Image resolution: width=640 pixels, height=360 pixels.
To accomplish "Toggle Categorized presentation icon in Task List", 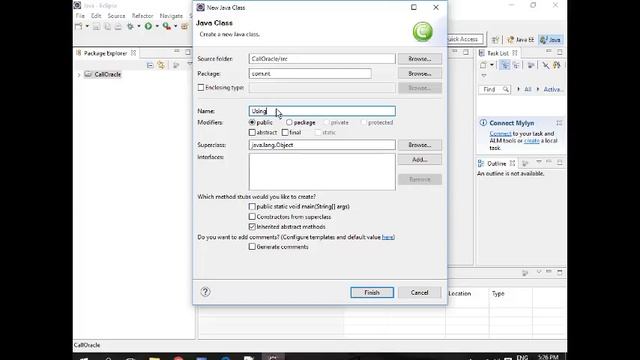I will click(x=505, y=65).
